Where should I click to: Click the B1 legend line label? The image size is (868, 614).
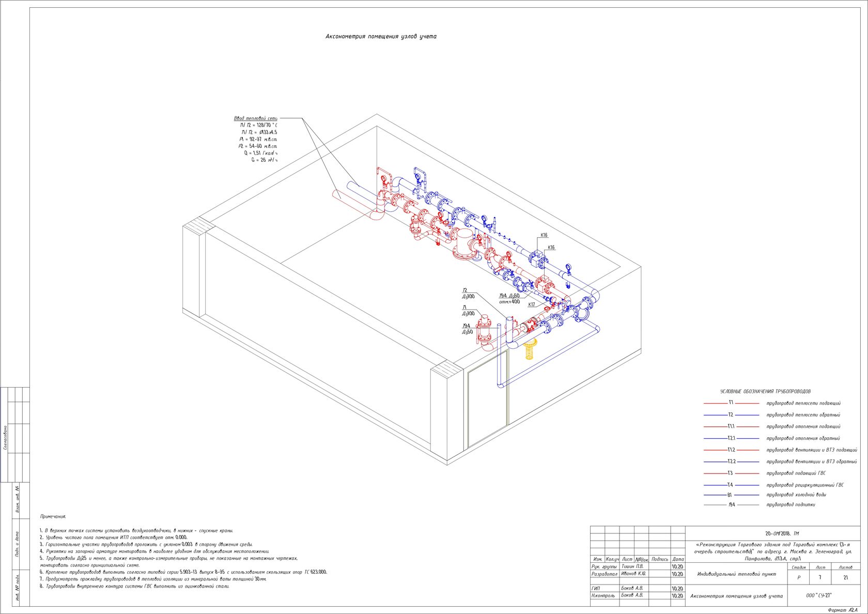tap(730, 495)
